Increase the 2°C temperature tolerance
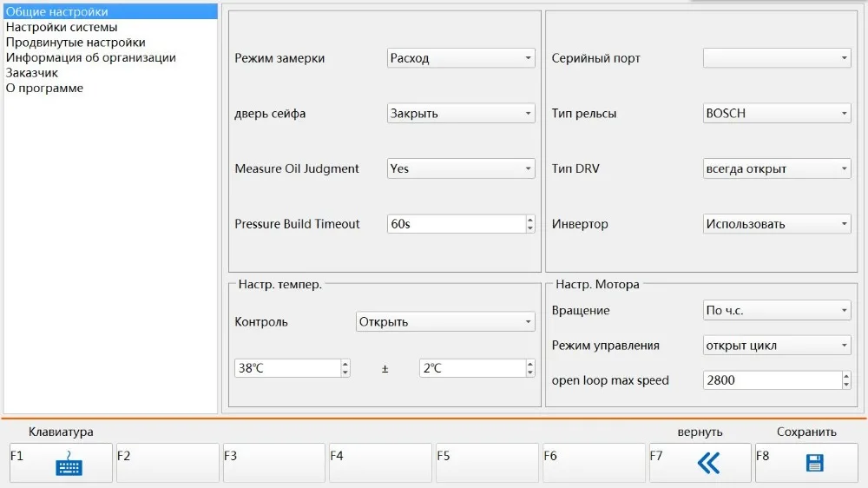 tap(530, 363)
